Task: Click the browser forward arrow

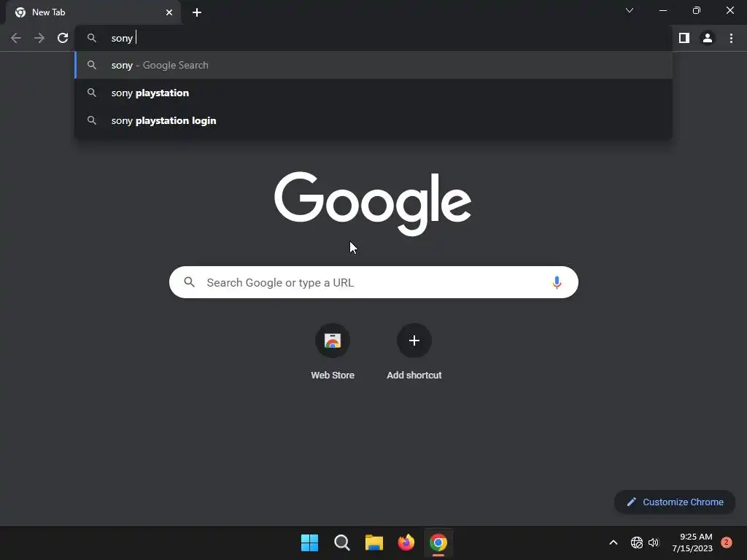Action: (39, 38)
